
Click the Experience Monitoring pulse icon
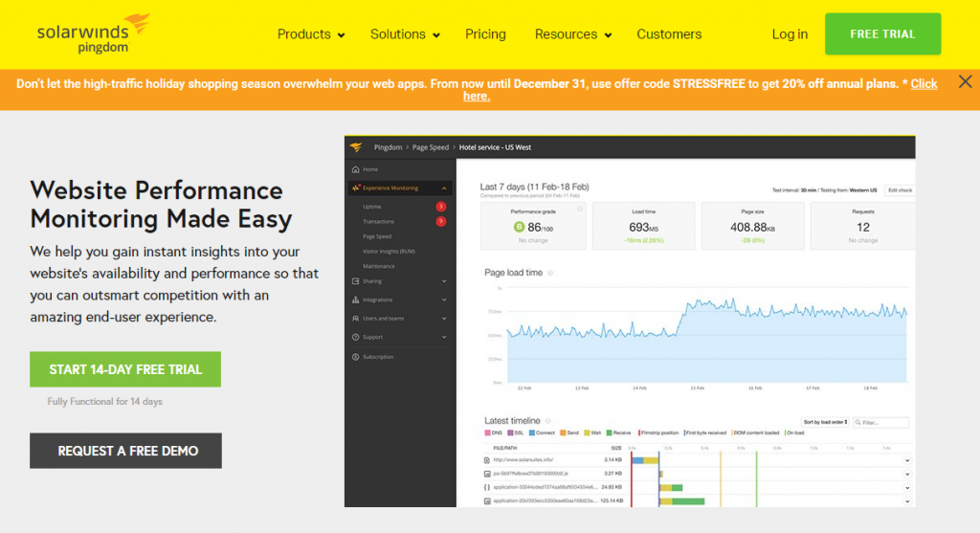(356, 188)
